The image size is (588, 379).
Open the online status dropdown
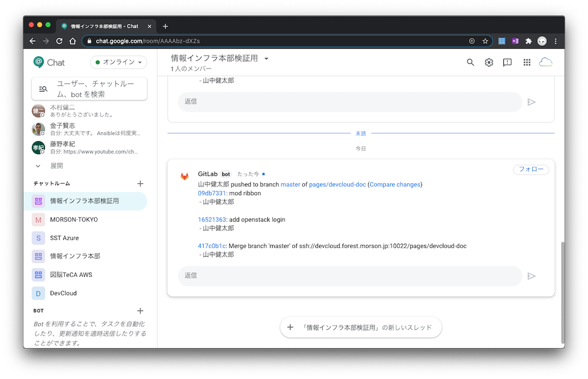pyautogui.click(x=119, y=62)
